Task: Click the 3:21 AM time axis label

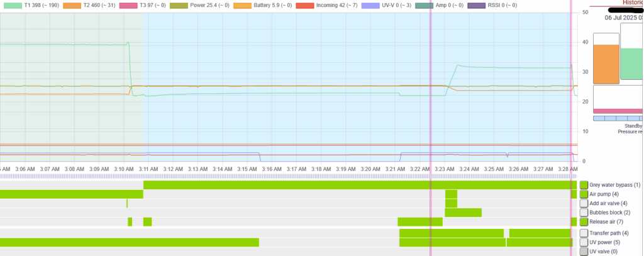Action: coord(396,169)
